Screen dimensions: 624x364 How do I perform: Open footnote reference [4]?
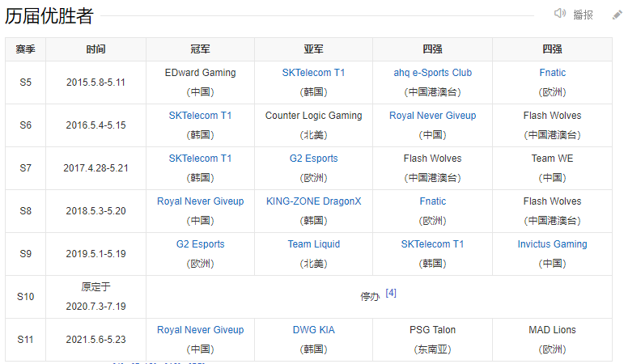click(x=391, y=293)
